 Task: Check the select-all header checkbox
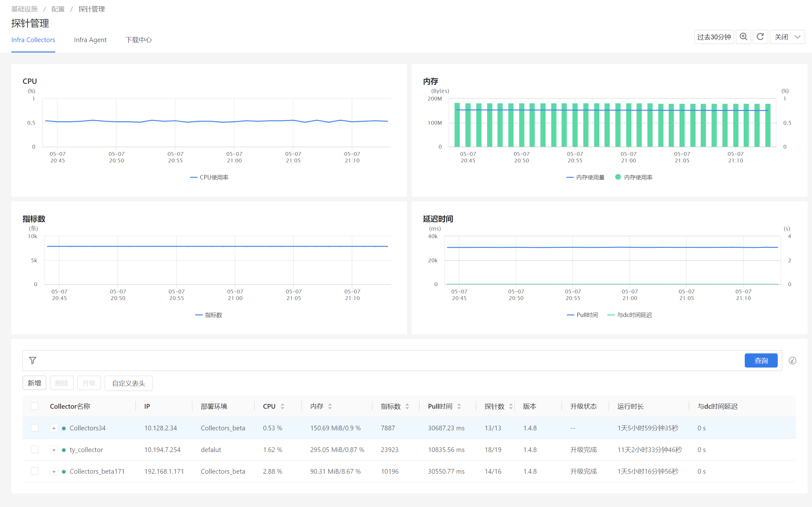click(x=35, y=406)
